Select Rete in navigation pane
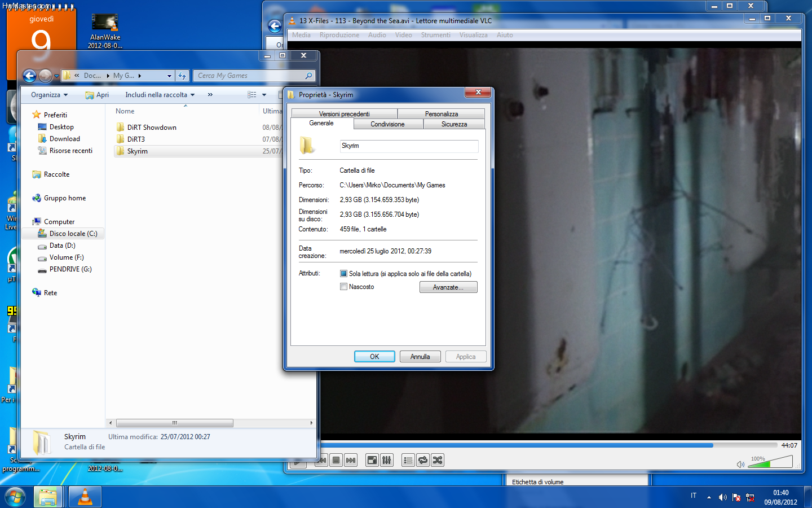The width and height of the screenshot is (812, 508). [50, 293]
